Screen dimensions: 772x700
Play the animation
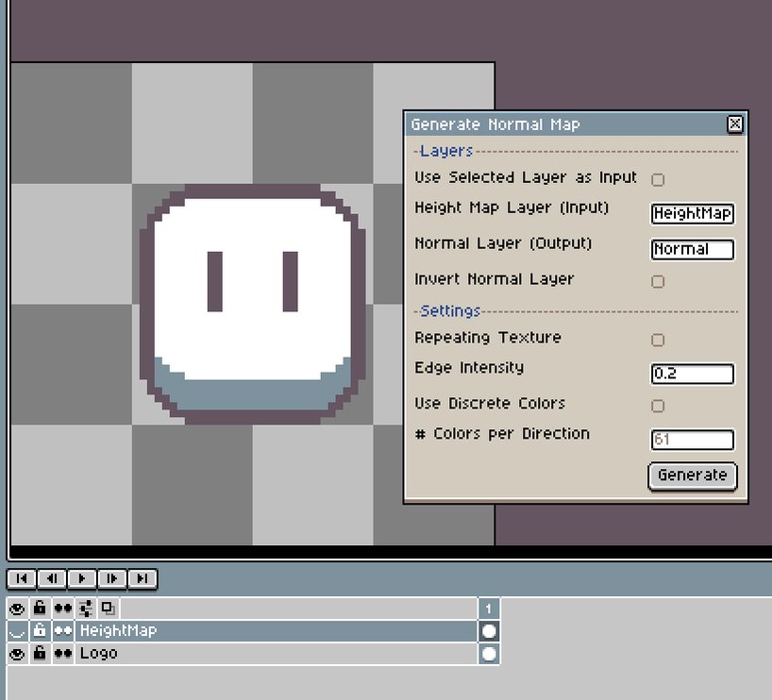tap(82, 579)
